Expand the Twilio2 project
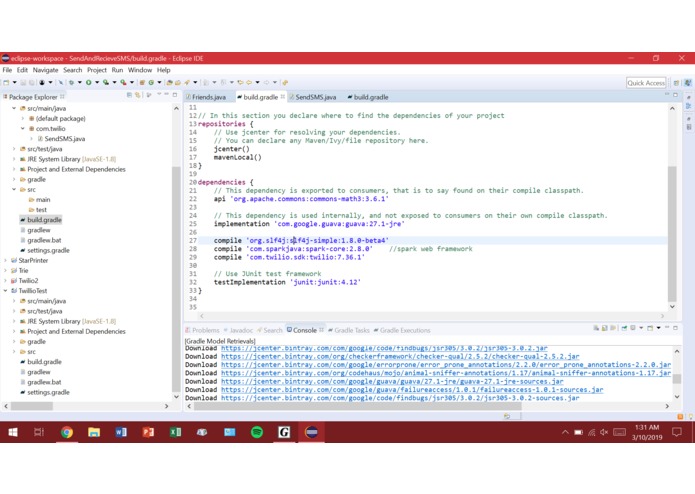Screen dimensions: 695x494 point(6,280)
